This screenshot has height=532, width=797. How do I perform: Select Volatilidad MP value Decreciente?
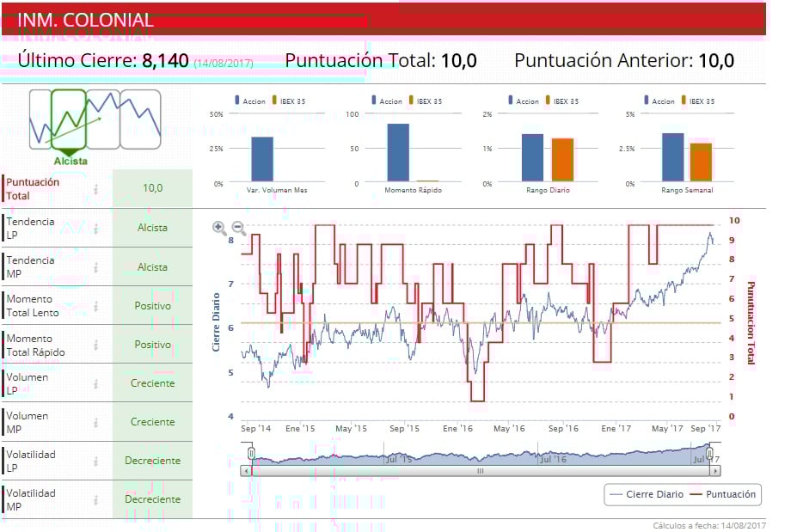click(152, 499)
